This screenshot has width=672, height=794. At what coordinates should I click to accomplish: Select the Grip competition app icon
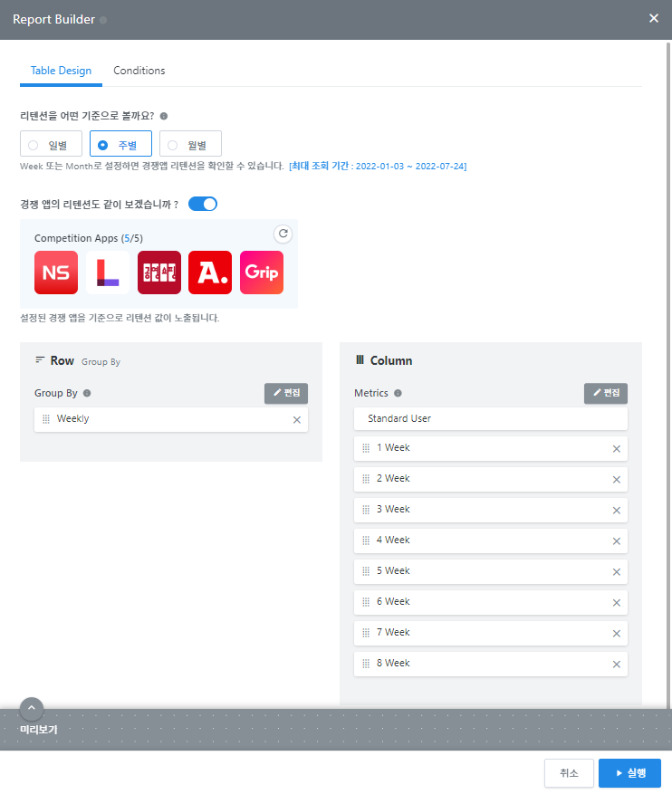[x=262, y=273]
